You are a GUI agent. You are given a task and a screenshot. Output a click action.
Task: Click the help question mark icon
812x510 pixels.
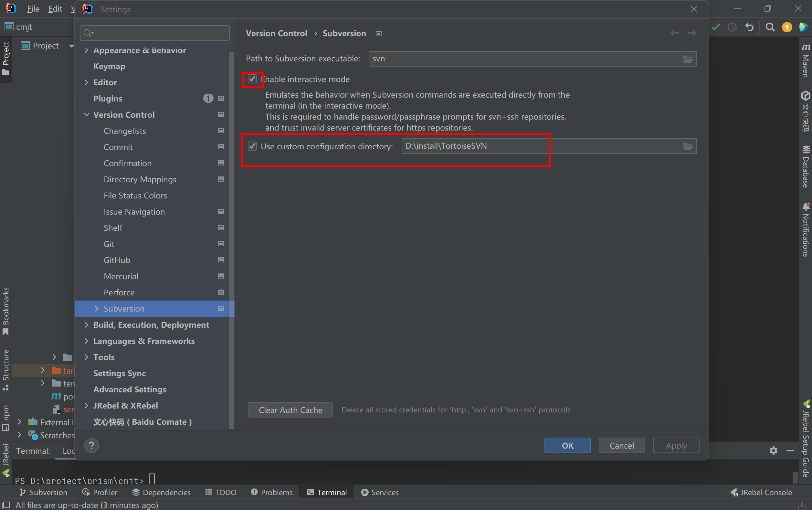(91, 446)
